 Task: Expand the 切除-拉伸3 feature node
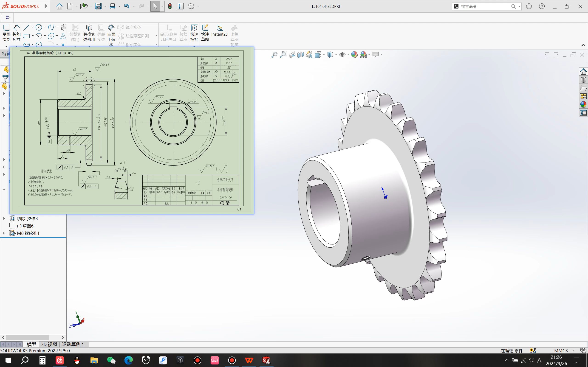[4, 219]
